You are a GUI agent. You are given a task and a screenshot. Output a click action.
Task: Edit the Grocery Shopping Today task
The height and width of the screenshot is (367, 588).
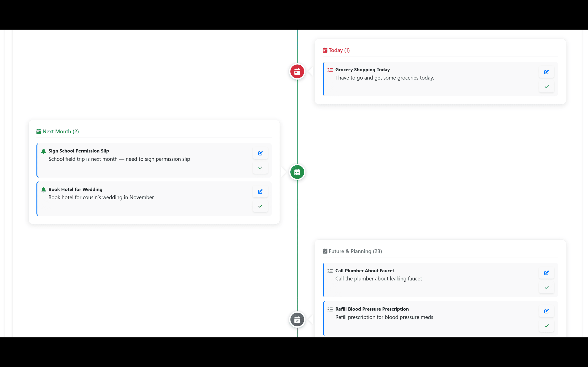coord(546,72)
